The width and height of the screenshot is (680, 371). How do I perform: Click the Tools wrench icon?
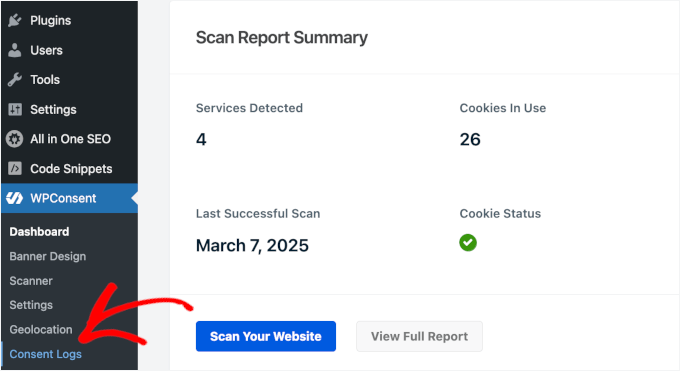pos(14,79)
